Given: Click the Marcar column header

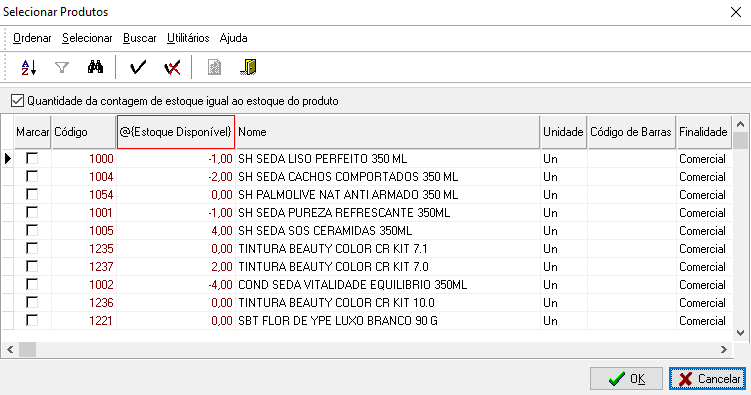Looking at the screenshot, I should point(32,132).
